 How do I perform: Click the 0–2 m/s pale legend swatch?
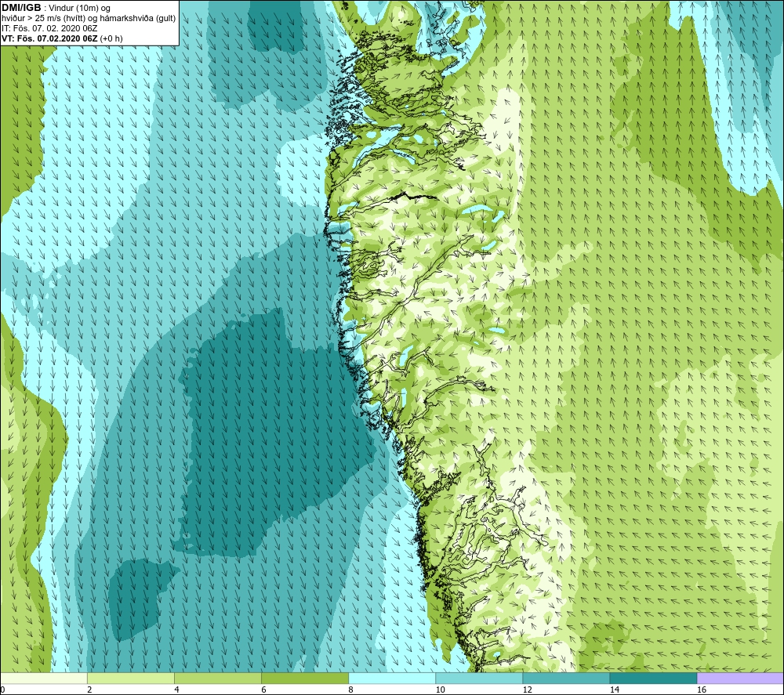[44, 678]
